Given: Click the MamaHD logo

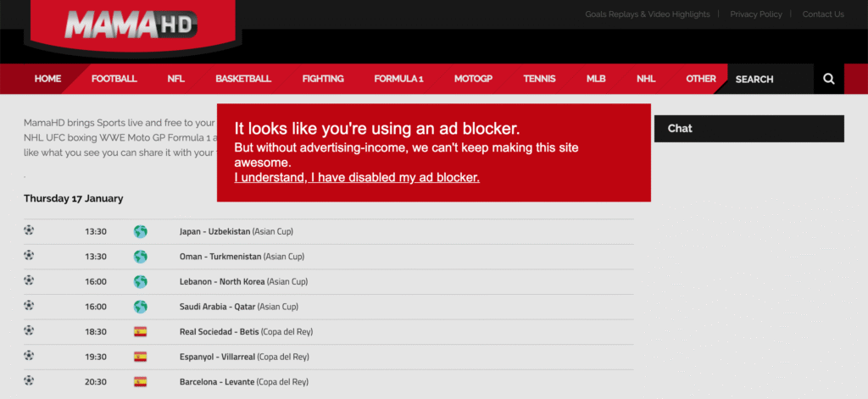Looking at the screenshot, I should click(x=131, y=25).
